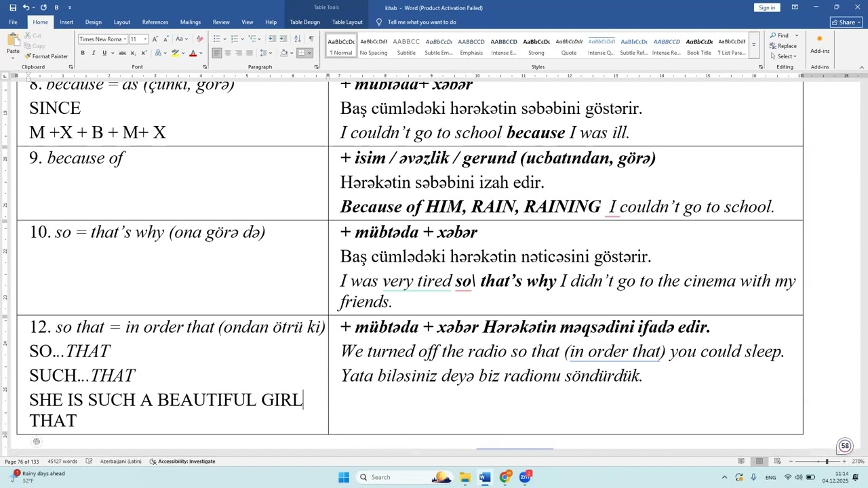This screenshot has height=488, width=868.
Task: Click the zoom in plus icon
Action: tap(844, 462)
